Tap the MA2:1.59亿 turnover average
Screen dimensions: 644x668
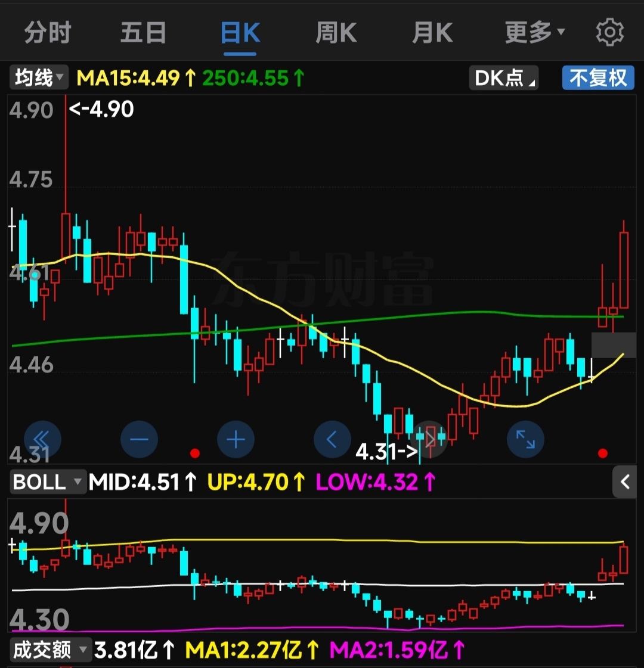pyautogui.click(x=398, y=650)
